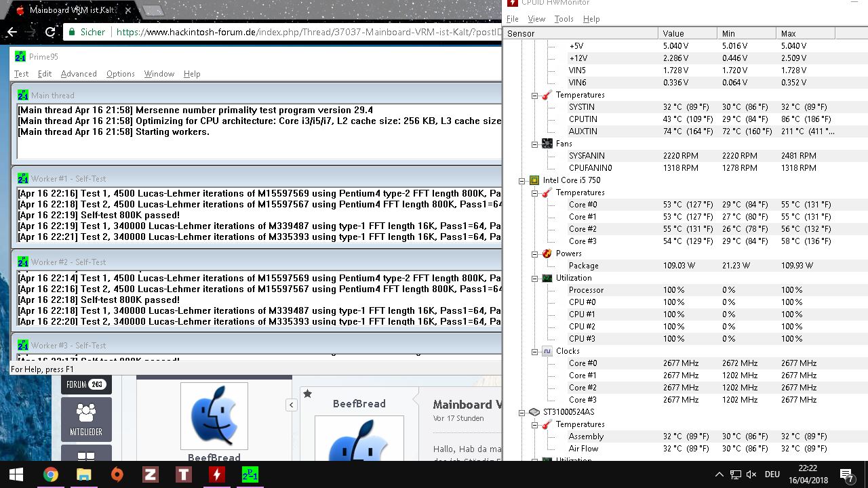Click the Value column header
This screenshot has height=488, width=868.
tap(688, 33)
